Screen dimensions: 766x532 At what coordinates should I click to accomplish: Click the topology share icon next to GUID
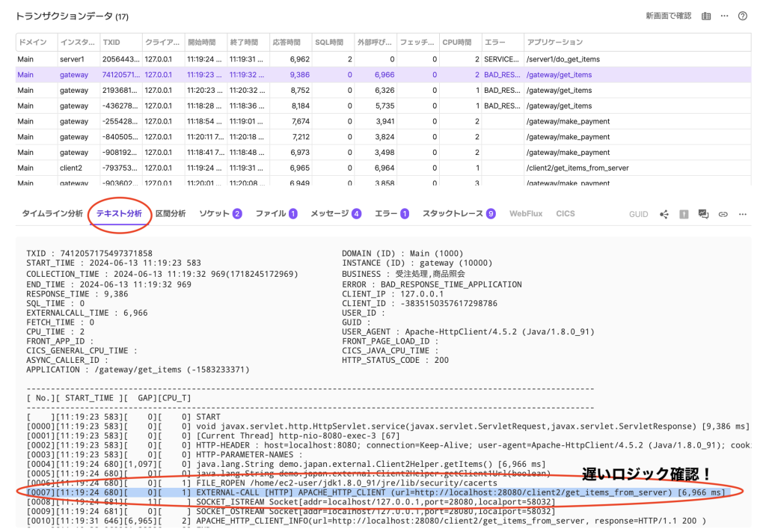pyautogui.click(x=664, y=214)
